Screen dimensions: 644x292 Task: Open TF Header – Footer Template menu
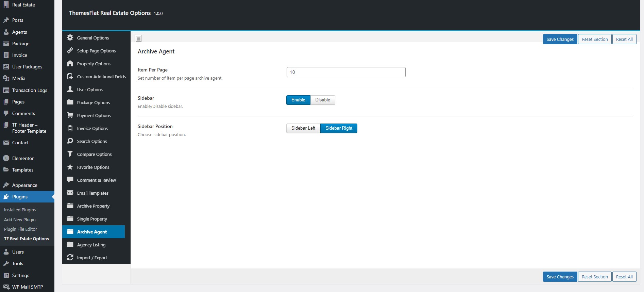[27, 128]
